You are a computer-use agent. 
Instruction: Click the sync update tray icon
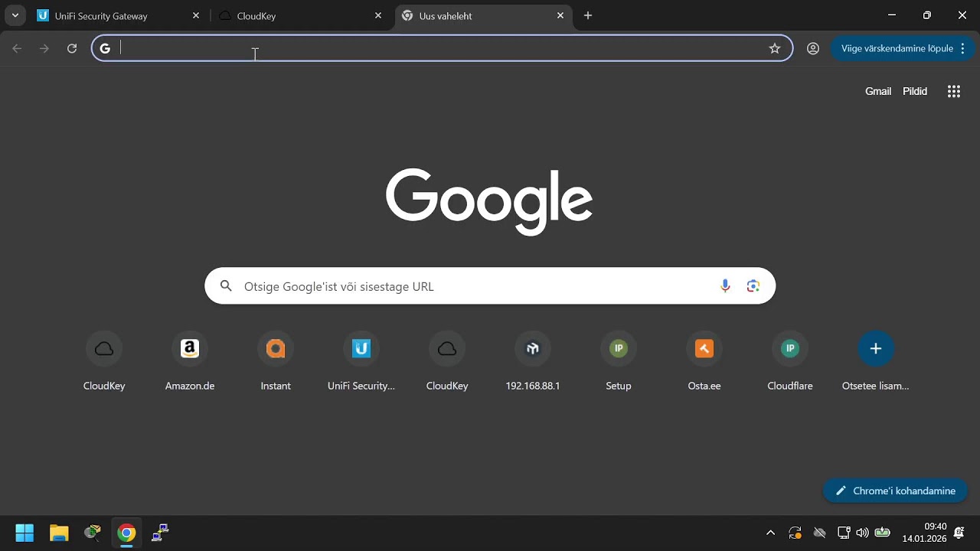pos(795,533)
